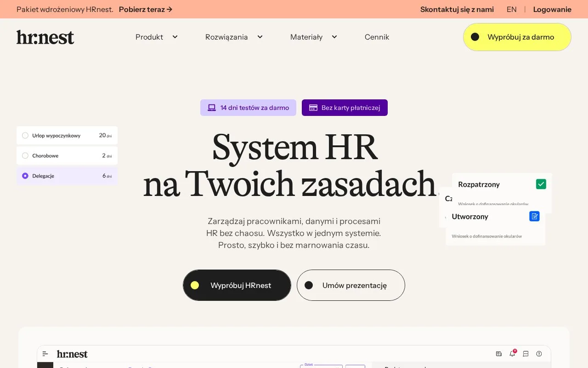This screenshot has height=368, width=588.
Task: Click the credit card icon in the Bez karty badge
Action: [313, 108]
